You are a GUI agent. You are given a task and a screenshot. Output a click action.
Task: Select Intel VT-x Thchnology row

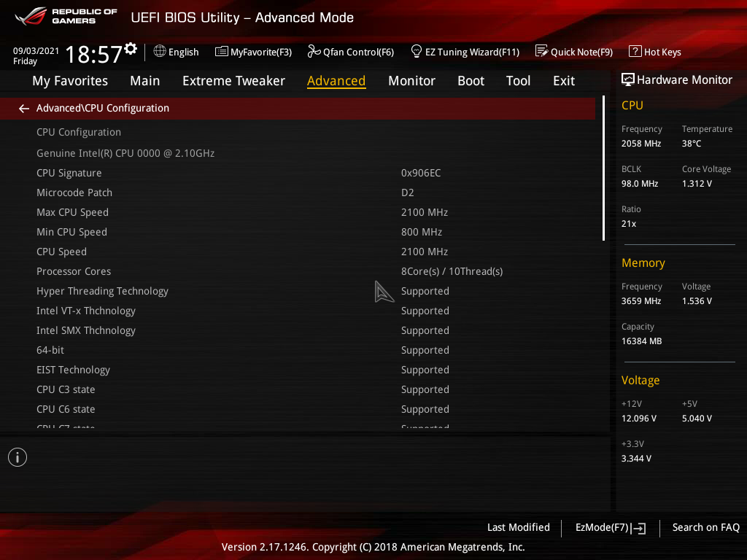pyautogui.click(x=298, y=311)
